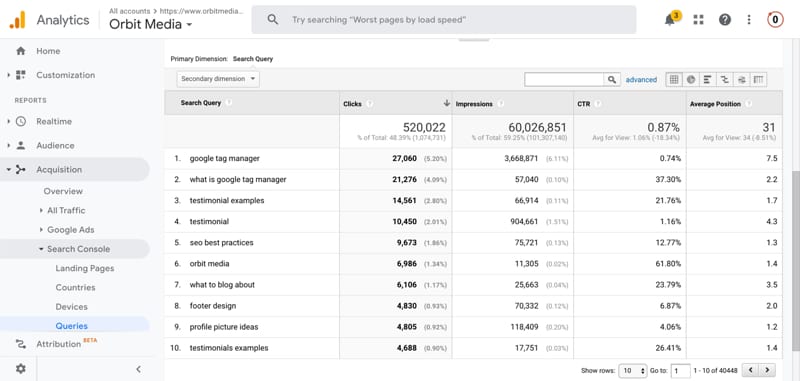Collapse the Search Console tree section

[x=41, y=249]
